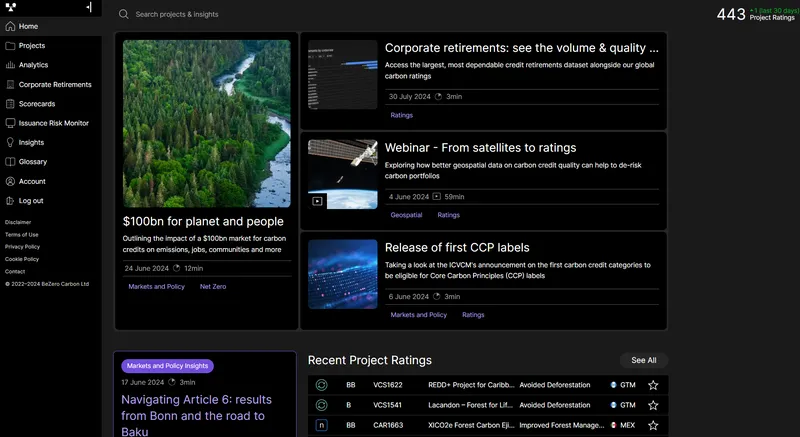Star the VCS1541 Lacandon project

point(653,405)
